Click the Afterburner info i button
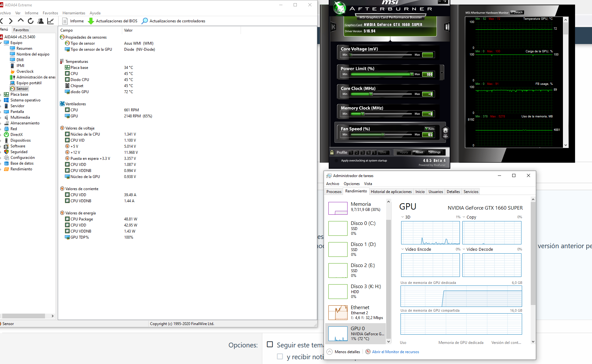 (447, 27)
